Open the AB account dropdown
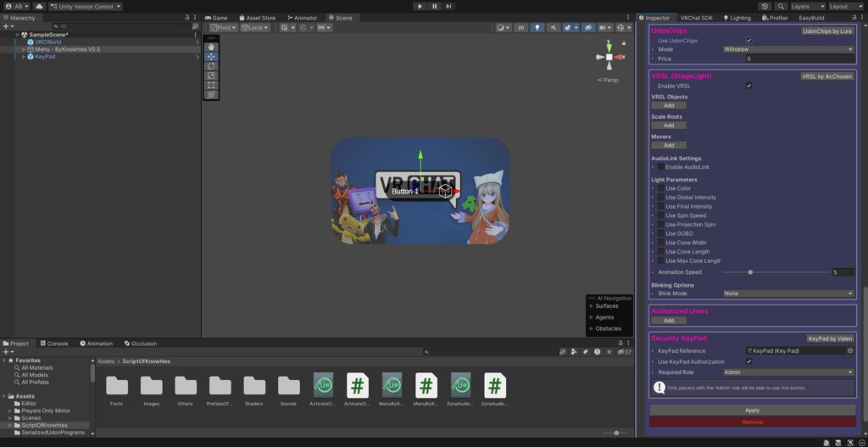This screenshot has height=447, width=868. click(17, 6)
